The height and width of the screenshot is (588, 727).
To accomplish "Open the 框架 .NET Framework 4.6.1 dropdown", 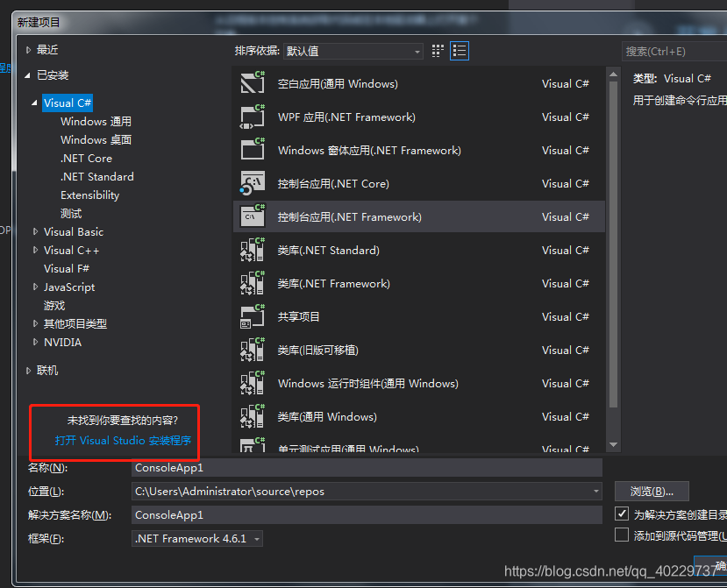I will click(197, 539).
